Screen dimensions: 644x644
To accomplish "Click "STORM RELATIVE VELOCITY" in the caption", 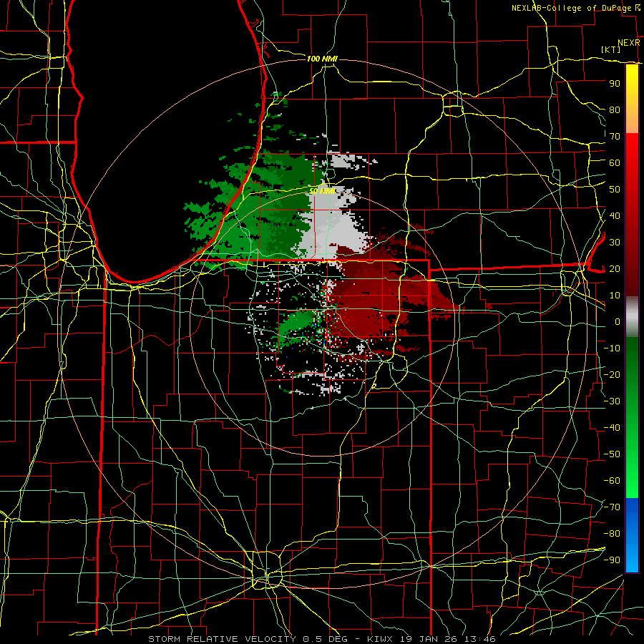I will coord(222,639).
